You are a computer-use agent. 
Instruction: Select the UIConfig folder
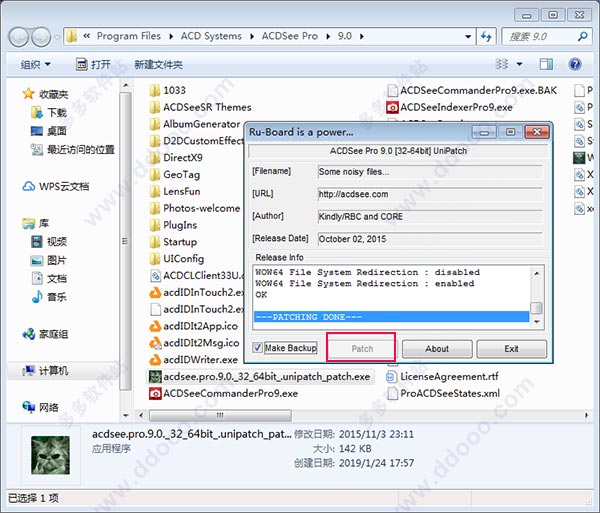click(x=177, y=259)
